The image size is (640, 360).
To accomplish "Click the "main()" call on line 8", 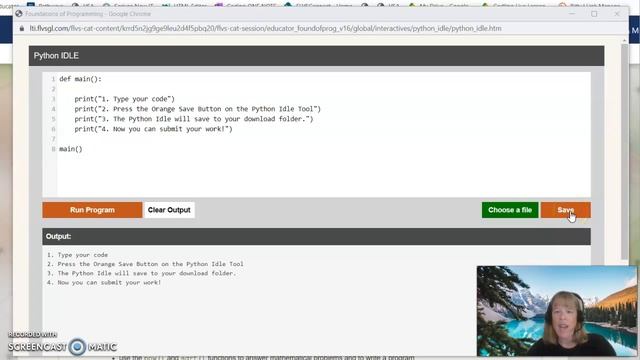I will tap(71, 149).
